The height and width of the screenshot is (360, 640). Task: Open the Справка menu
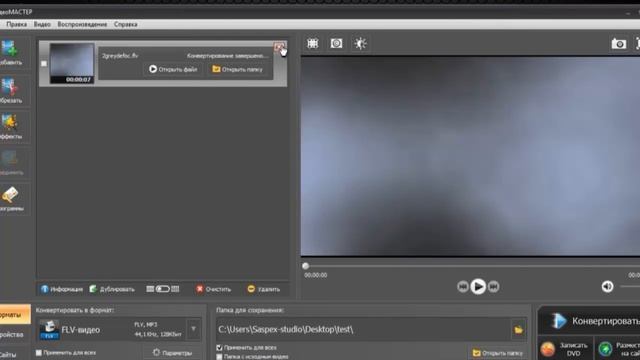point(125,24)
